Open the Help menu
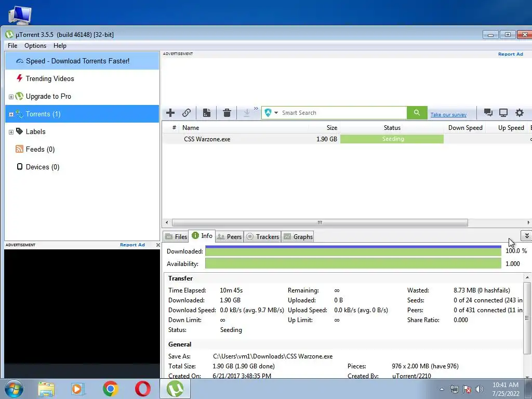The width and height of the screenshot is (532, 399). [60, 46]
